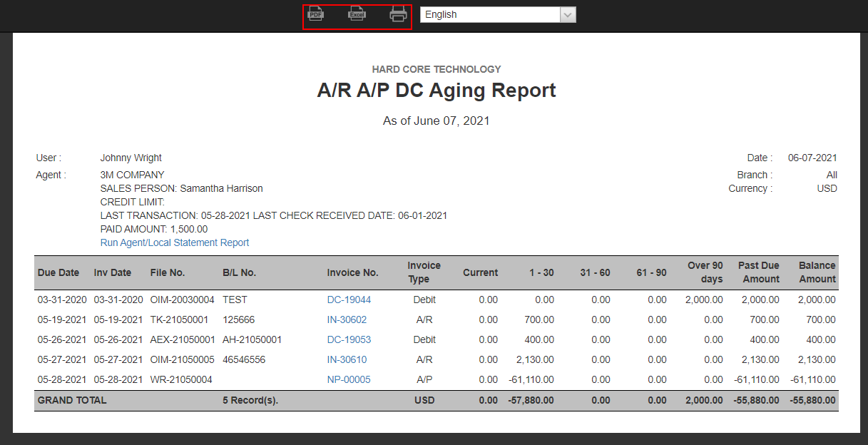Viewport: 868px width, 445px height.
Task: Click the report title A/R A/P DC Aging Report
Action: click(x=436, y=90)
